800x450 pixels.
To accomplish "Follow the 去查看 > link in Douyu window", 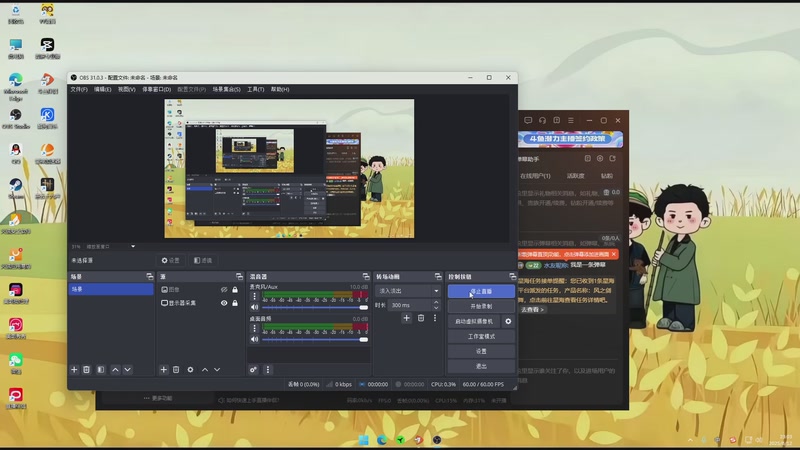I will click(x=533, y=310).
